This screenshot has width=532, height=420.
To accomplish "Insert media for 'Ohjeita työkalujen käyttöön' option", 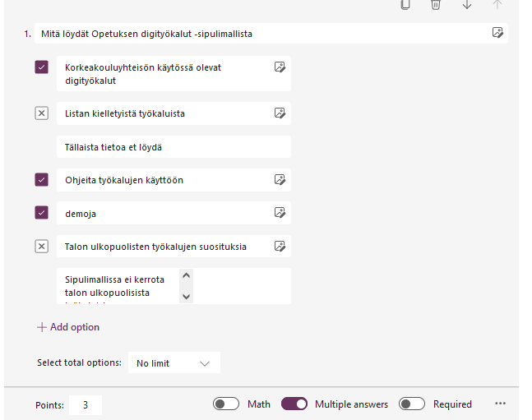I will (x=280, y=179).
